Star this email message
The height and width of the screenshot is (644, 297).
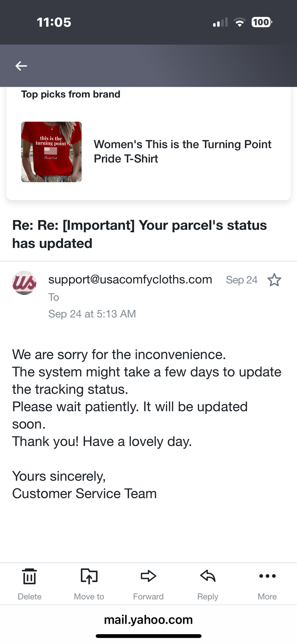(274, 280)
